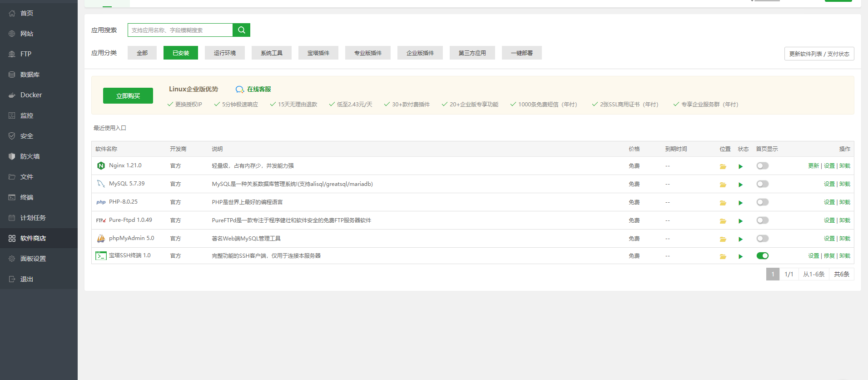Select the 一键部署 category
The image size is (868, 380).
pos(522,53)
